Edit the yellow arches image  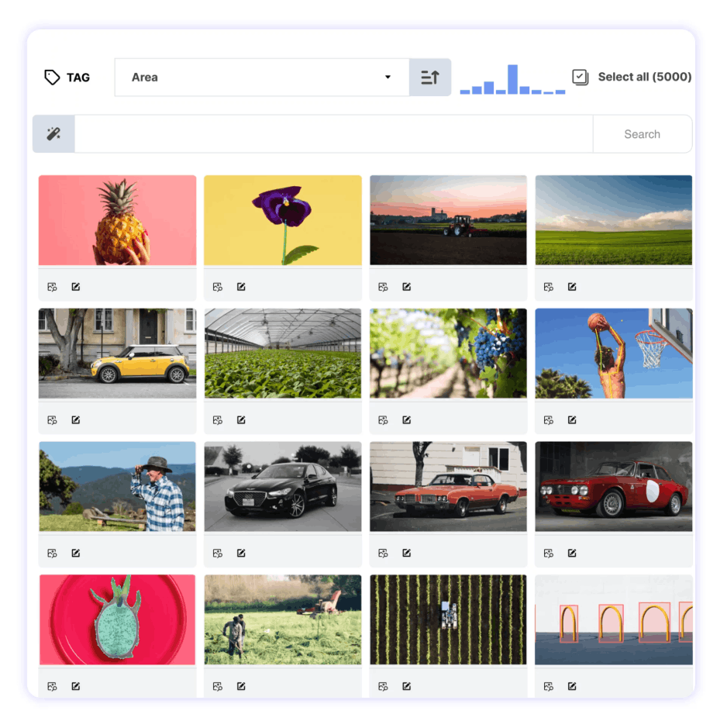tap(572, 686)
